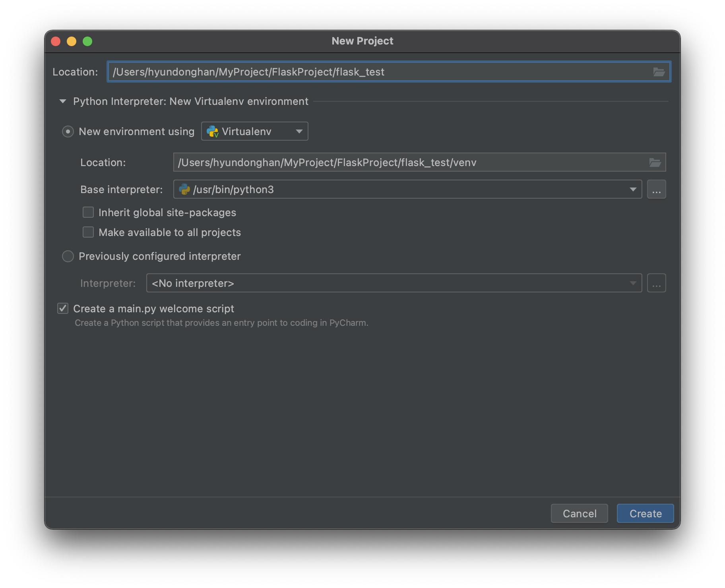Click the Python icon beside /usr/bin/python3
This screenshot has width=725, height=588.
pyautogui.click(x=185, y=189)
